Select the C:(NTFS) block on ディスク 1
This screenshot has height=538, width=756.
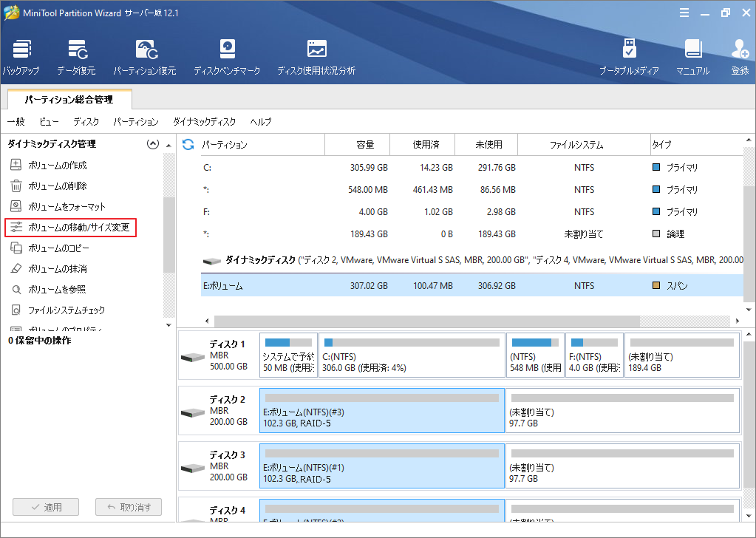point(412,355)
